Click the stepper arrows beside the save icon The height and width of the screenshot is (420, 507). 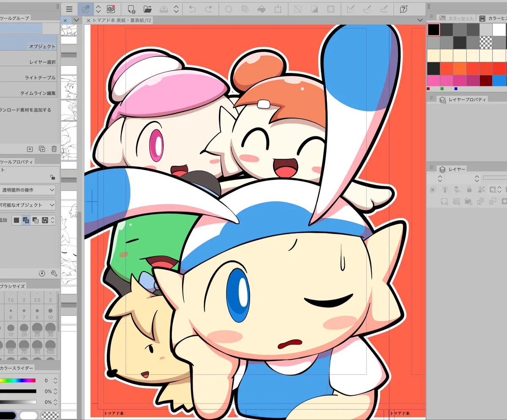coord(176,9)
